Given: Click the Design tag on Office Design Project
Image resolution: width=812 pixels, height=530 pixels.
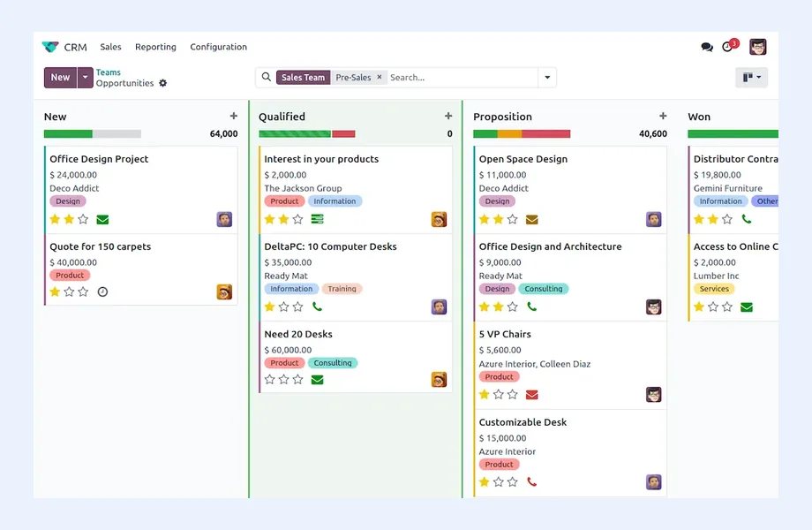Looking at the screenshot, I should [x=68, y=201].
